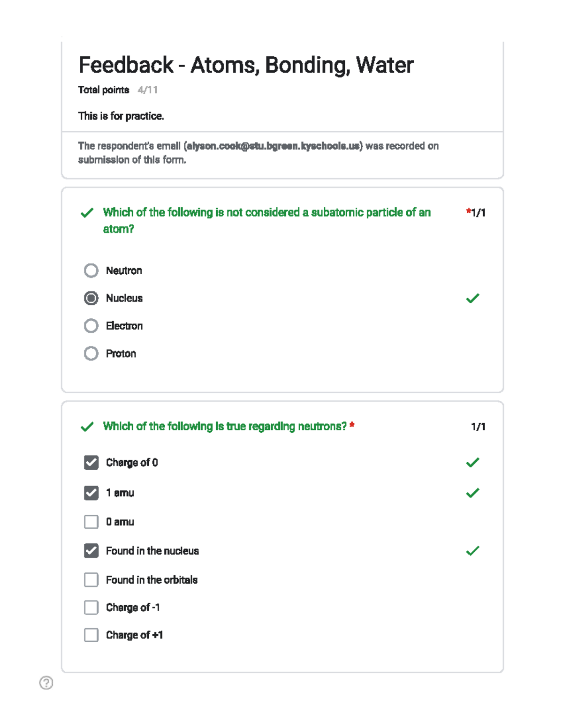
Task: Click green checkmark beside Nucleus answer
Action: click(x=472, y=298)
